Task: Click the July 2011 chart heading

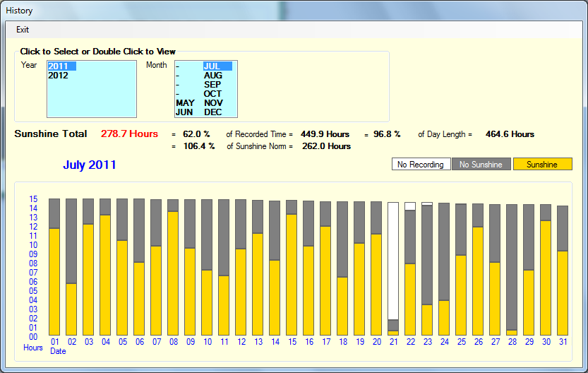Action: tap(90, 165)
